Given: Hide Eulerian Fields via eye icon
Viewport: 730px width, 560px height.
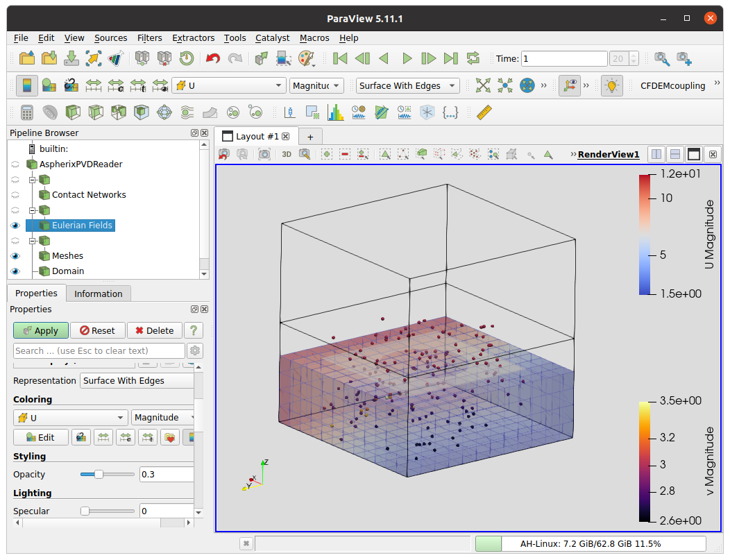Looking at the screenshot, I should [15, 226].
